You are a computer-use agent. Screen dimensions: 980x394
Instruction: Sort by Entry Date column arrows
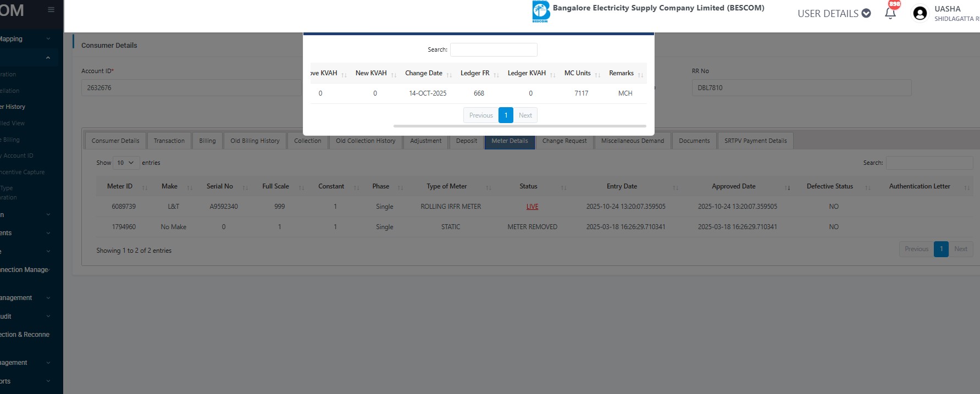[676, 187]
